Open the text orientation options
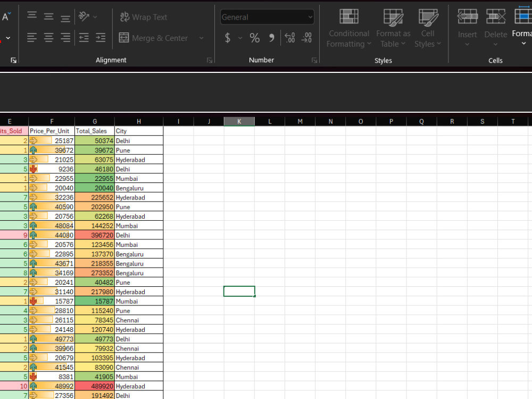Viewport: 532px width, 399px height. click(x=84, y=16)
